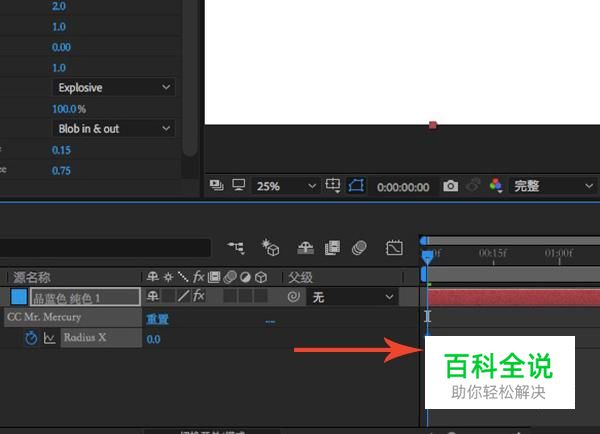Toggle the layer's fx effects switch
This screenshot has width=600, height=434.
(199, 296)
